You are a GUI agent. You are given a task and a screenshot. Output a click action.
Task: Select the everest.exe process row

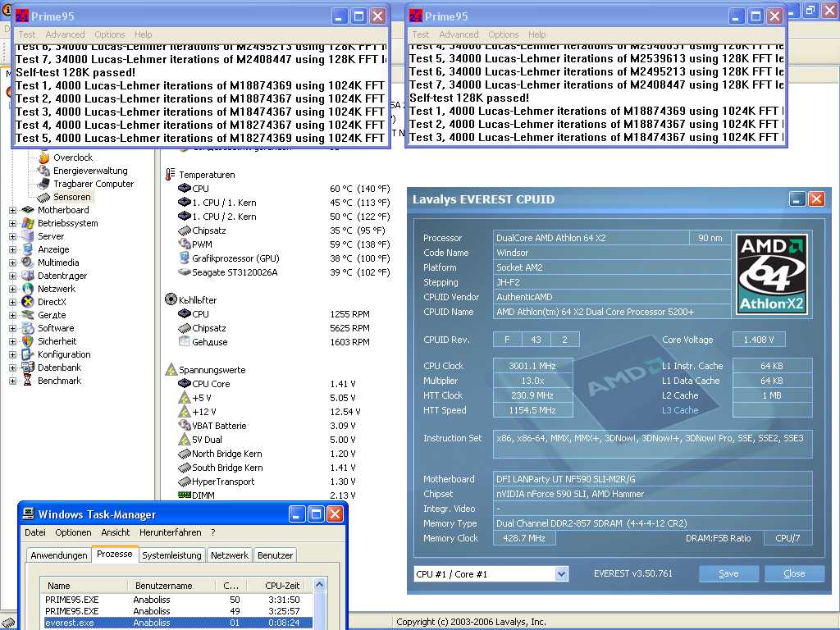(178, 623)
